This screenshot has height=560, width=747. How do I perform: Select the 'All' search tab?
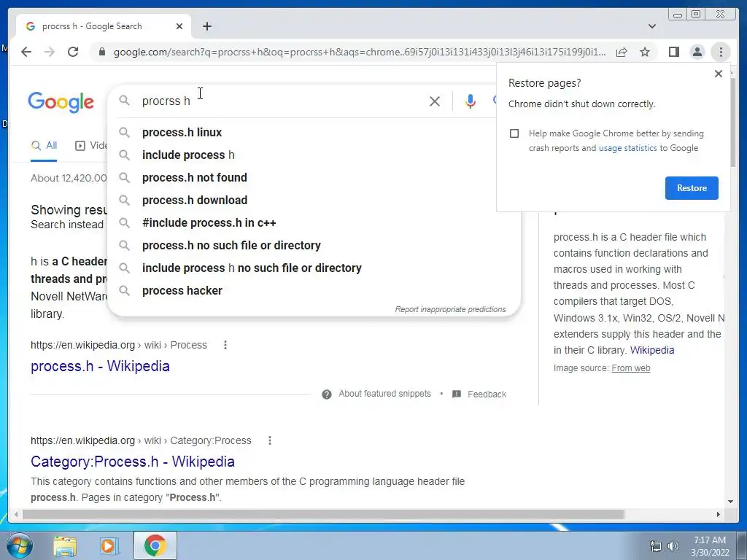44,146
